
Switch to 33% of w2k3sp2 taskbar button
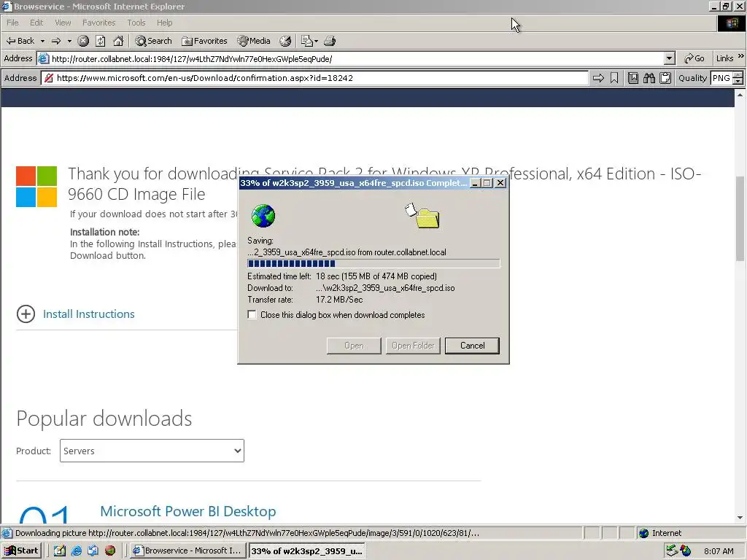click(307, 551)
